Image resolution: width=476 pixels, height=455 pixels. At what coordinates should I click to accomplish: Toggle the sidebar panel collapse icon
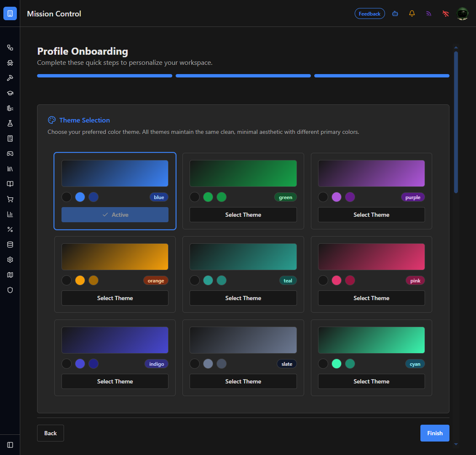pos(10,444)
